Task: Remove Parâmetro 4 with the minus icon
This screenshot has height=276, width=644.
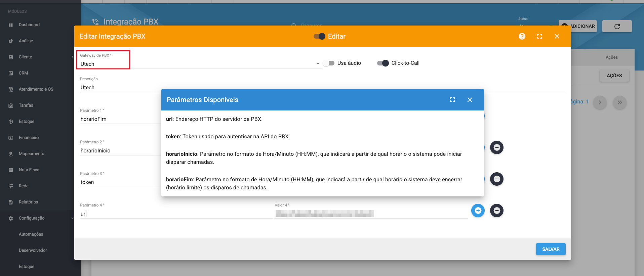Action: point(497,211)
